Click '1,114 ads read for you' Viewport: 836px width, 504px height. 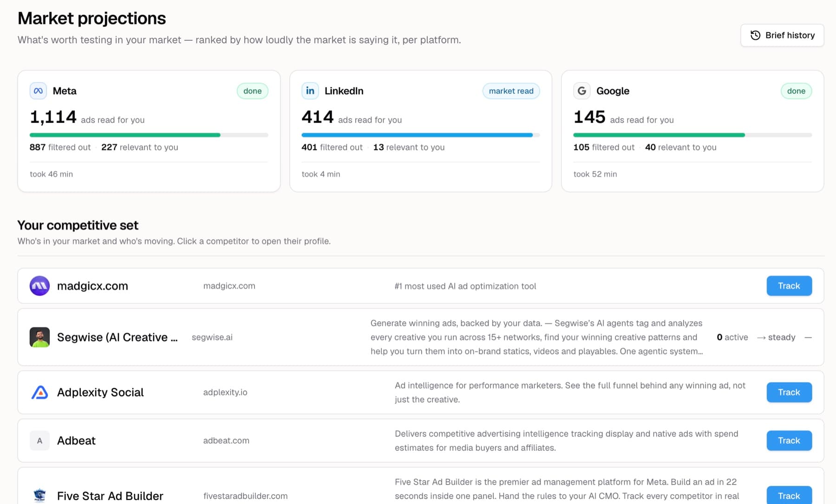tap(87, 117)
